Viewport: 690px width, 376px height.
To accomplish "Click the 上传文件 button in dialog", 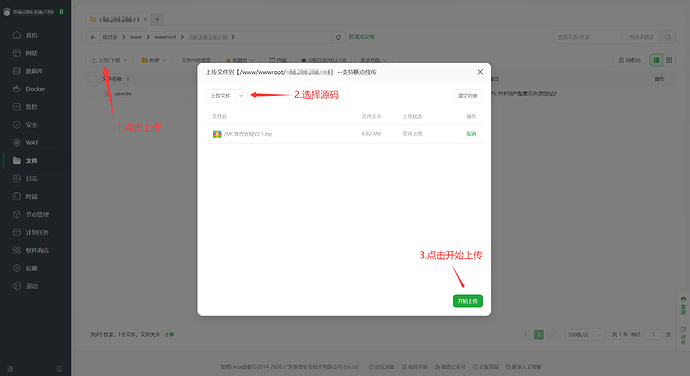I will click(220, 96).
